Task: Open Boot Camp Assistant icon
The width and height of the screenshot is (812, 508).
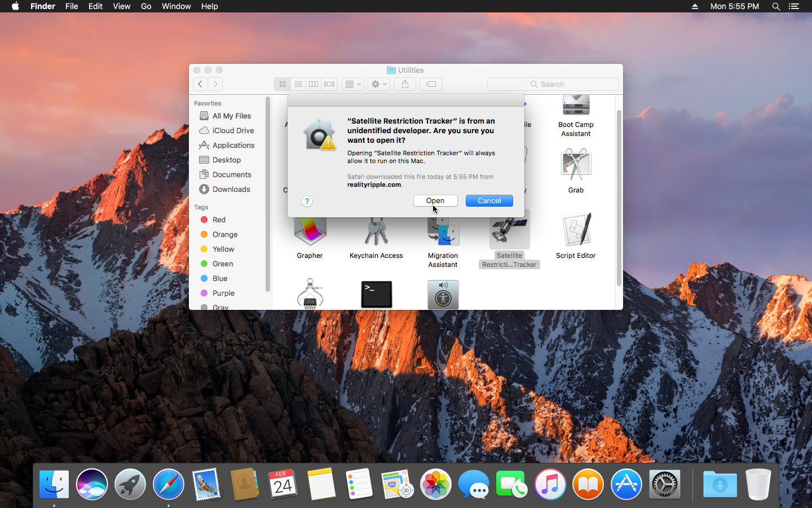Action: click(x=576, y=105)
